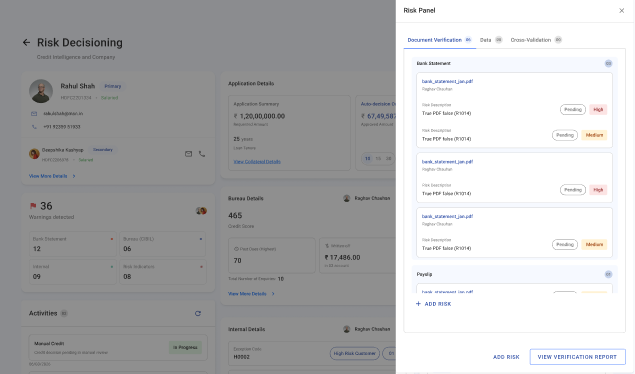Image resolution: width=635 pixels, height=374 pixels.
Task: Click the chevron after Bureau View More Details
Action: [x=273, y=294]
